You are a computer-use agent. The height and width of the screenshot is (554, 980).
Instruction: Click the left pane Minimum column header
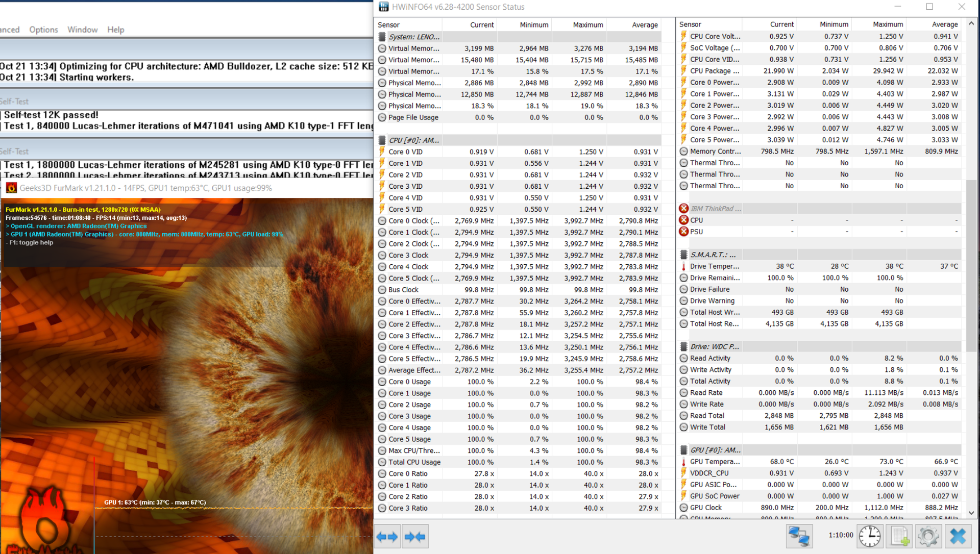click(x=524, y=24)
